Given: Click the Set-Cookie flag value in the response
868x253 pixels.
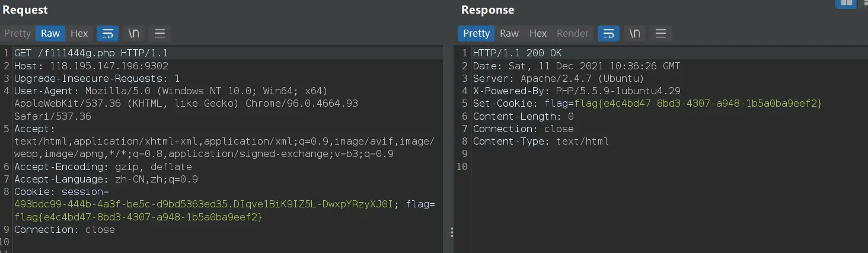Looking at the screenshot, I should tap(683, 104).
